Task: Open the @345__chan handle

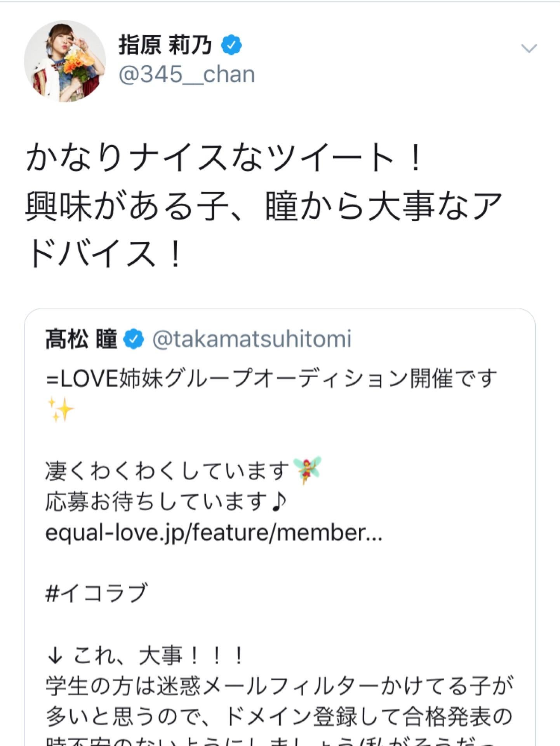Action: (186, 75)
